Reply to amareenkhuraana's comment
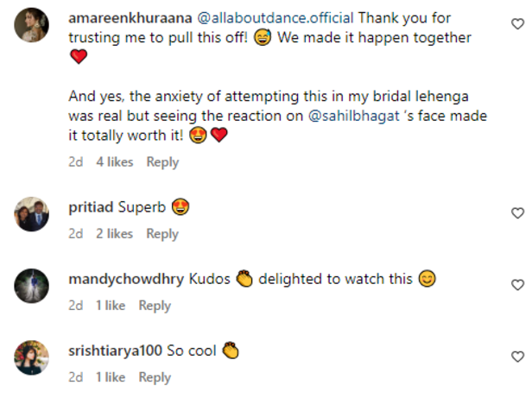 162,162
